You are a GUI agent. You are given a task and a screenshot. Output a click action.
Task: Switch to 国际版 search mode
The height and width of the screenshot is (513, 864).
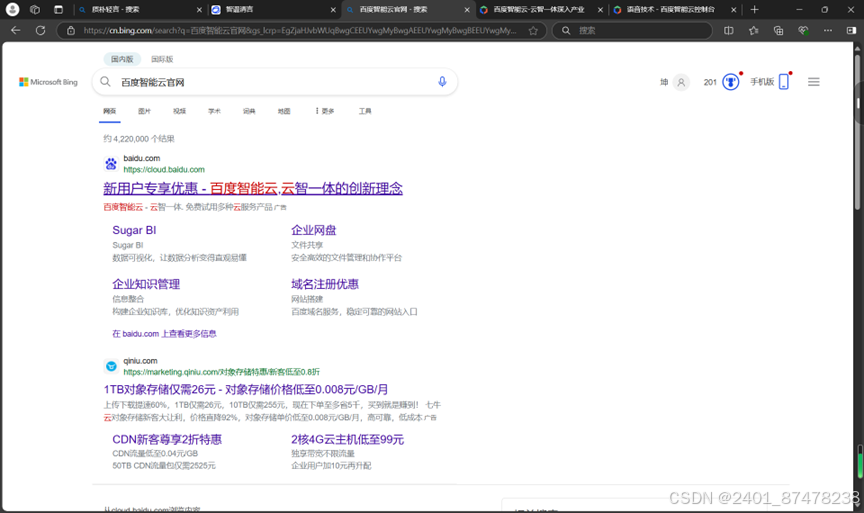coord(162,59)
